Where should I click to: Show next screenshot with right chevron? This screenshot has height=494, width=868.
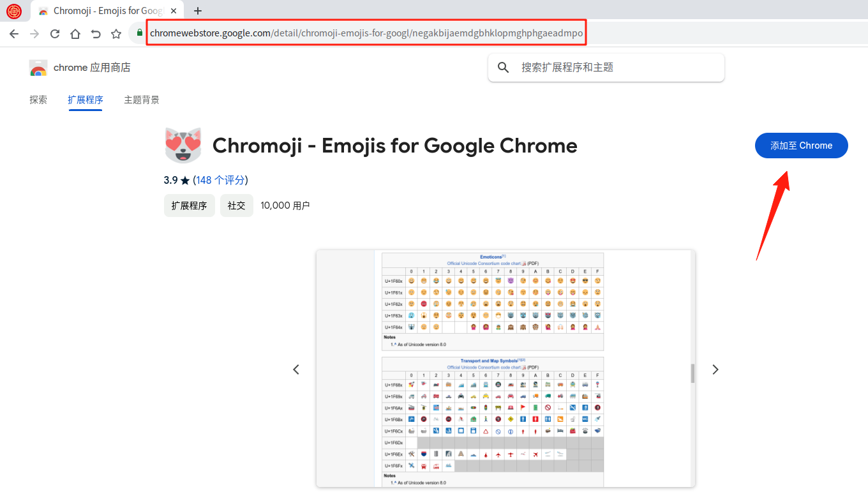click(715, 370)
